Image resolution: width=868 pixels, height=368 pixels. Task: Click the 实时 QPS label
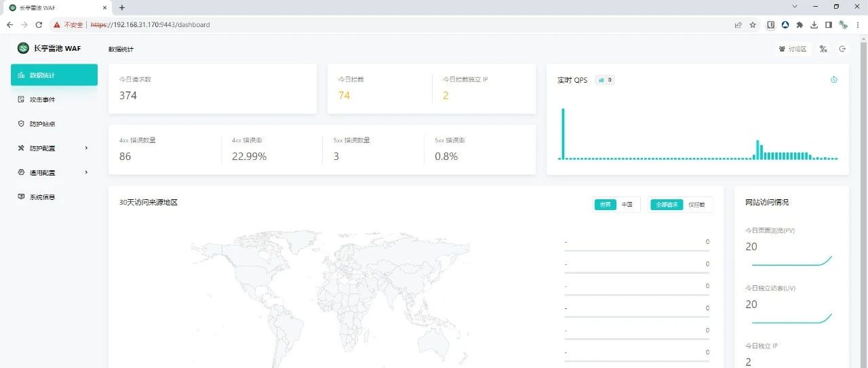[572, 80]
